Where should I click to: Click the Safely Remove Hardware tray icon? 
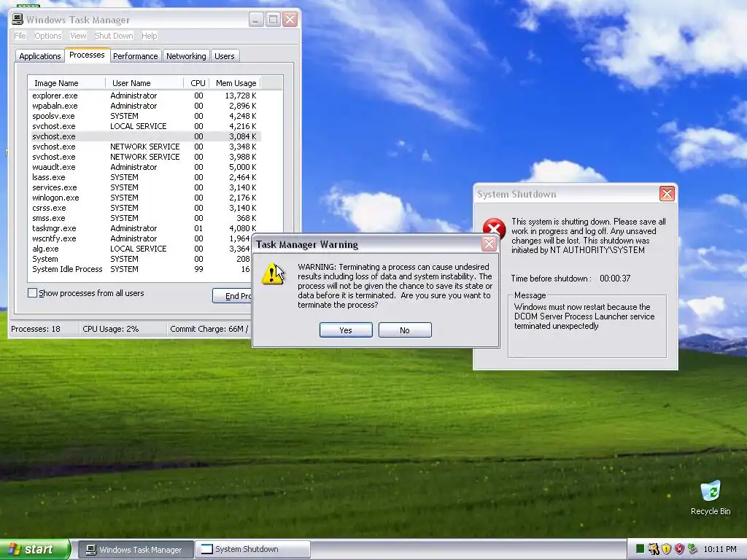(x=692, y=549)
